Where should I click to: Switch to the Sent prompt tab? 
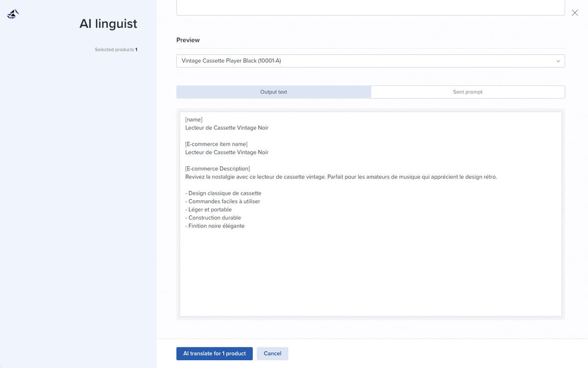pos(468,92)
